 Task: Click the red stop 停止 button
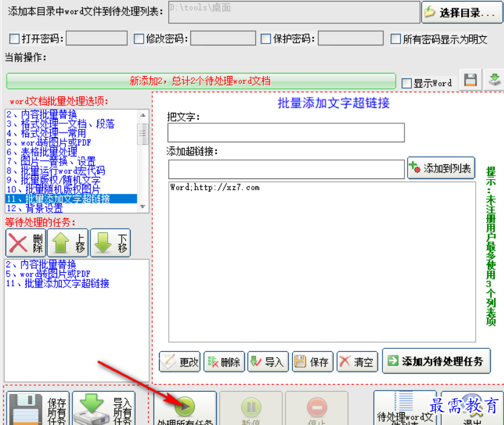[317, 408]
